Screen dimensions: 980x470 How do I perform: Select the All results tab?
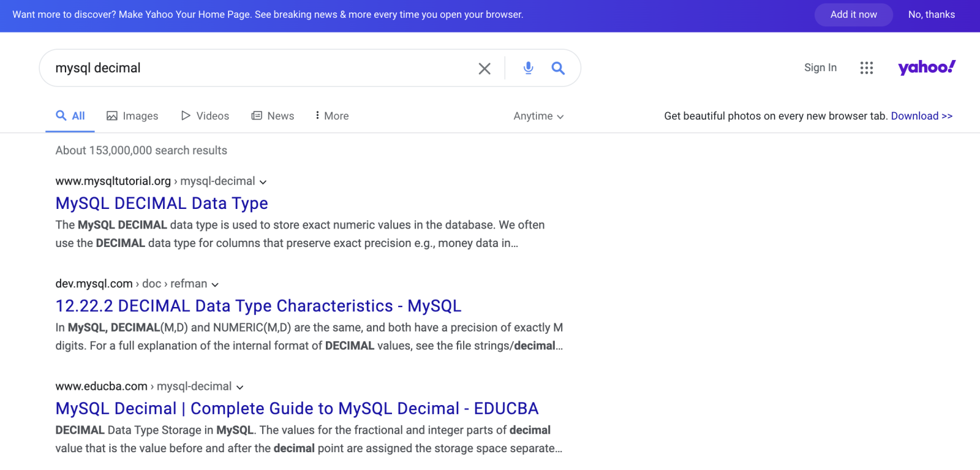click(x=70, y=116)
